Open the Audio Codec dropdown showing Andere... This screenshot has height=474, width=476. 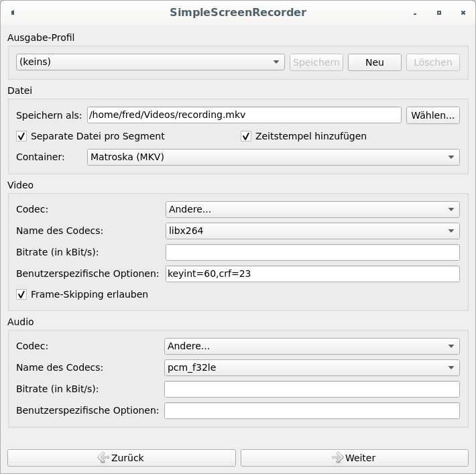pos(312,346)
